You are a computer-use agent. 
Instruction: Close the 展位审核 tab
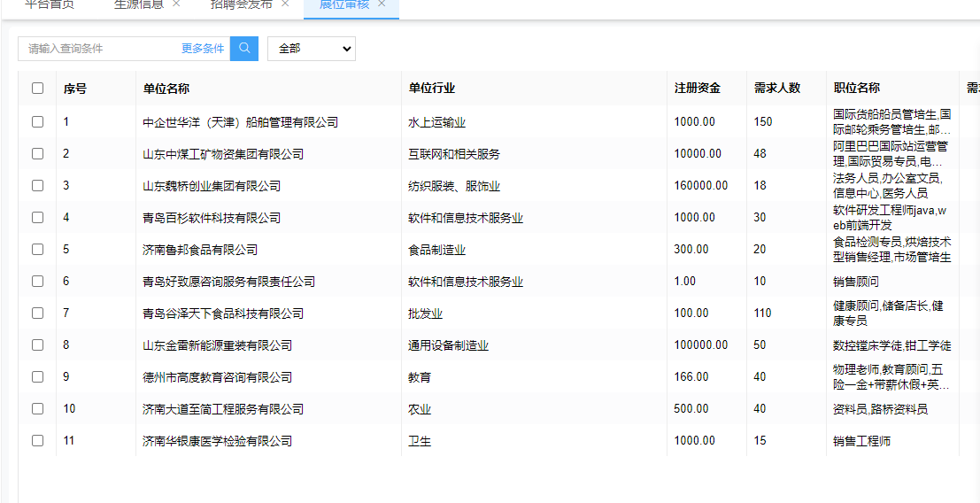coord(382,4)
